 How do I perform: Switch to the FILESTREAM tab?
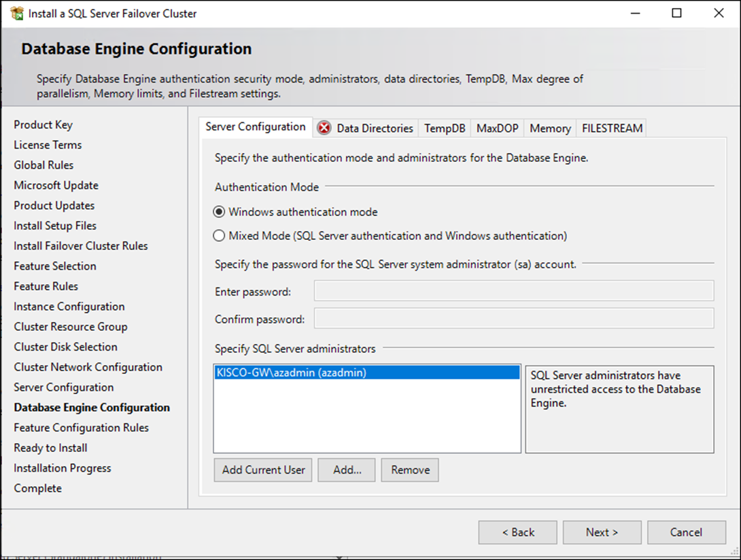612,128
